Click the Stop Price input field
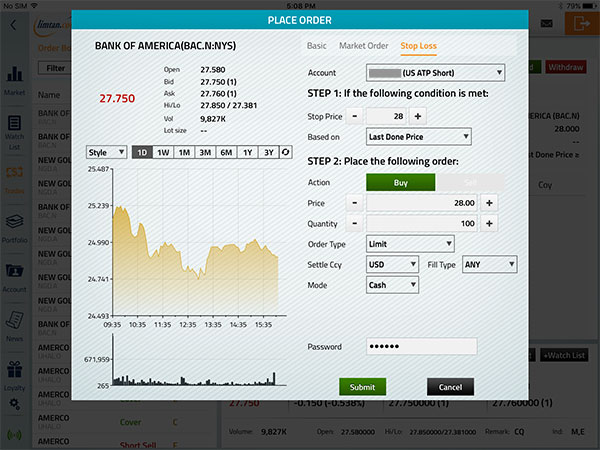The image size is (600, 450). click(386, 116)
